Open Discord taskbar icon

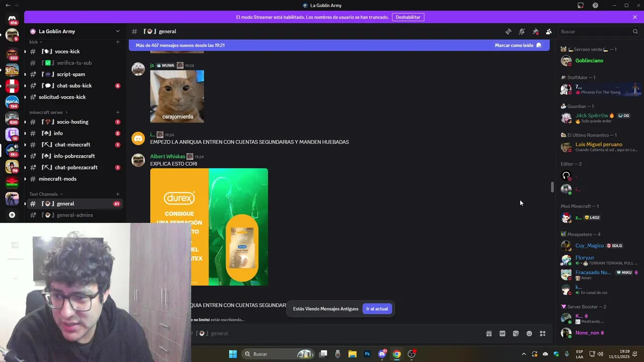pos(382,354)
